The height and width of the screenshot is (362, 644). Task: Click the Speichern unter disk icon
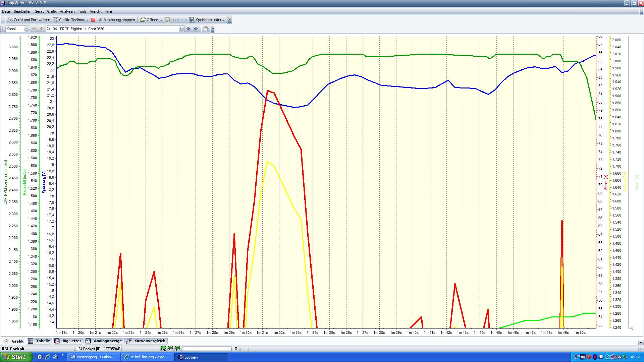(192, 20)
